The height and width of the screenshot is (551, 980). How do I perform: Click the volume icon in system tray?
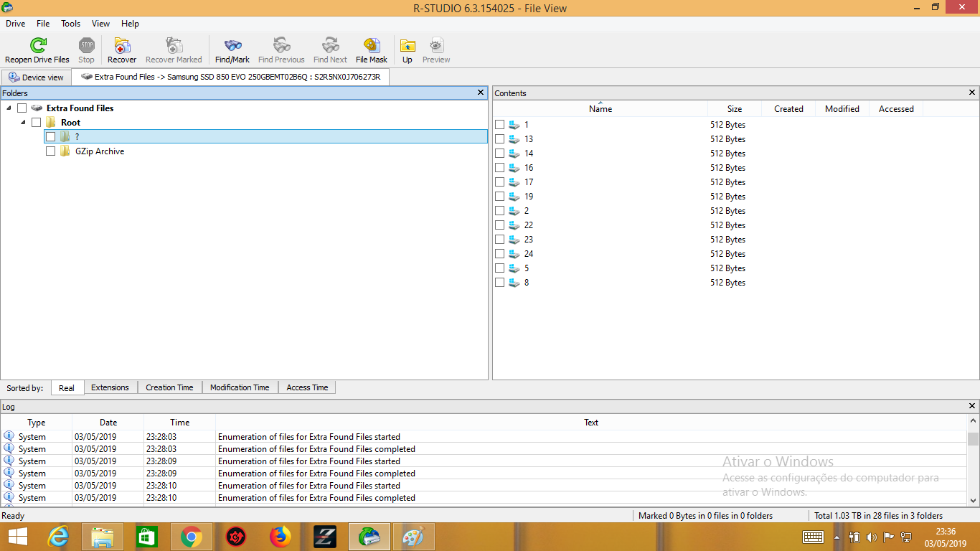point(872,537)
